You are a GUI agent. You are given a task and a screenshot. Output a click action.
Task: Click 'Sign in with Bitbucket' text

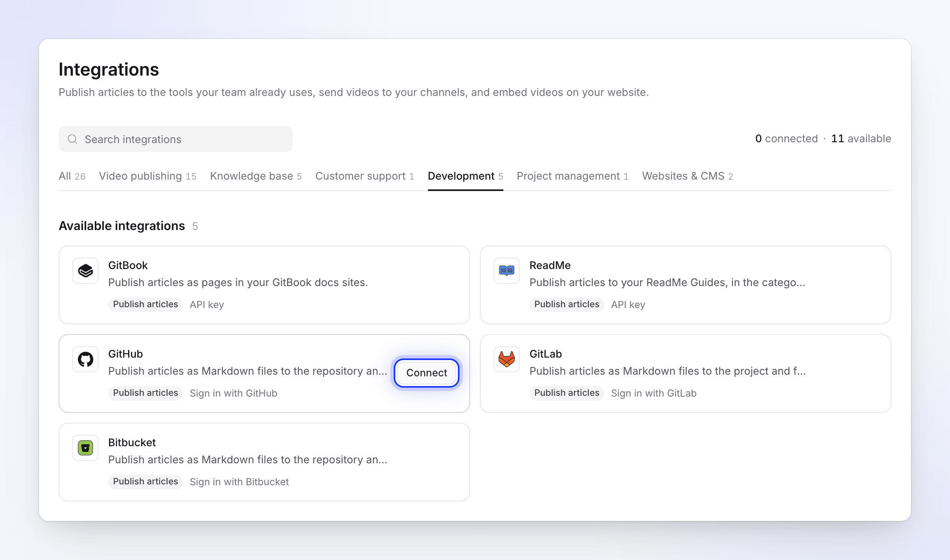(x=239, y=482)
